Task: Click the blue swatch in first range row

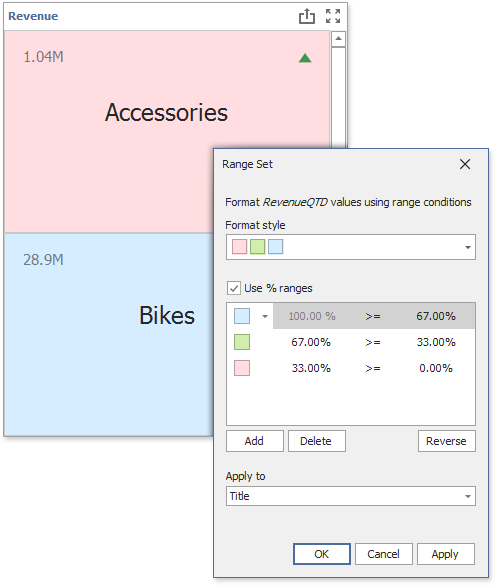Action: (242, 316)
